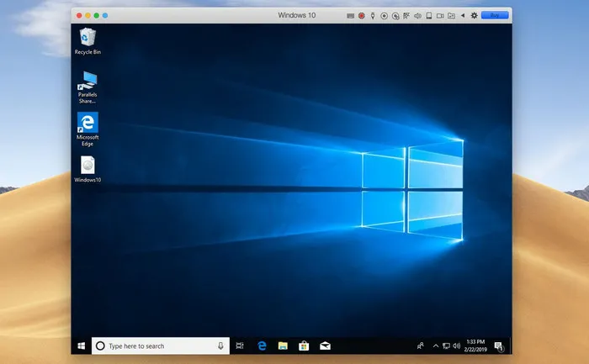Click the phone/tablet device icon in Parallels toolbar
The height and width of the screenshot is (364, 589).
(x=428, y=16)
